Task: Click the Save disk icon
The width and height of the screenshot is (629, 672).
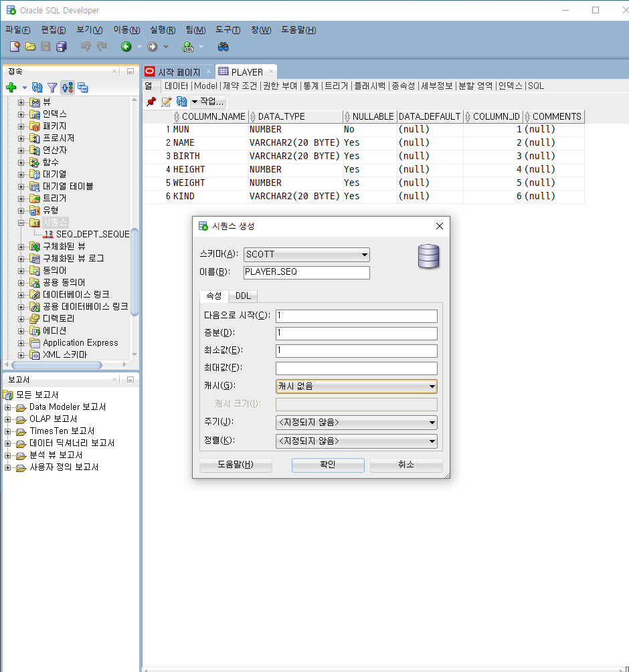Action: 46,46
